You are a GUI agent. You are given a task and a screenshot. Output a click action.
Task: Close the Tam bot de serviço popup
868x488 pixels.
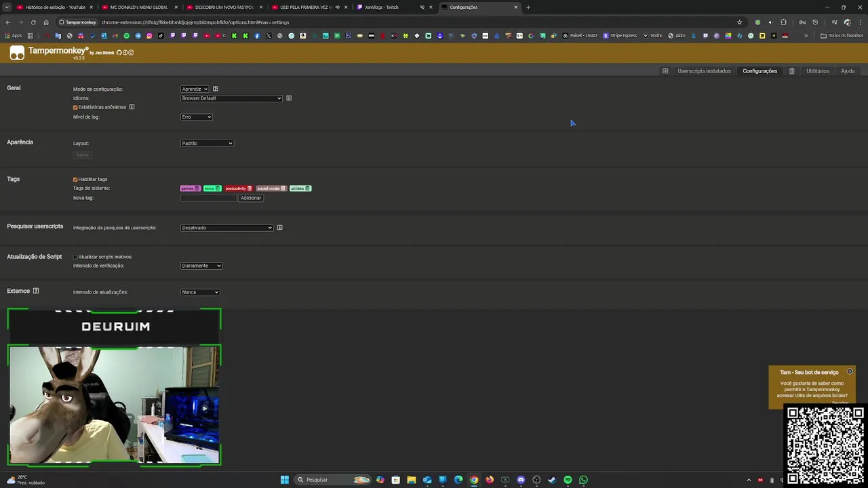click(x=850, y=371)
